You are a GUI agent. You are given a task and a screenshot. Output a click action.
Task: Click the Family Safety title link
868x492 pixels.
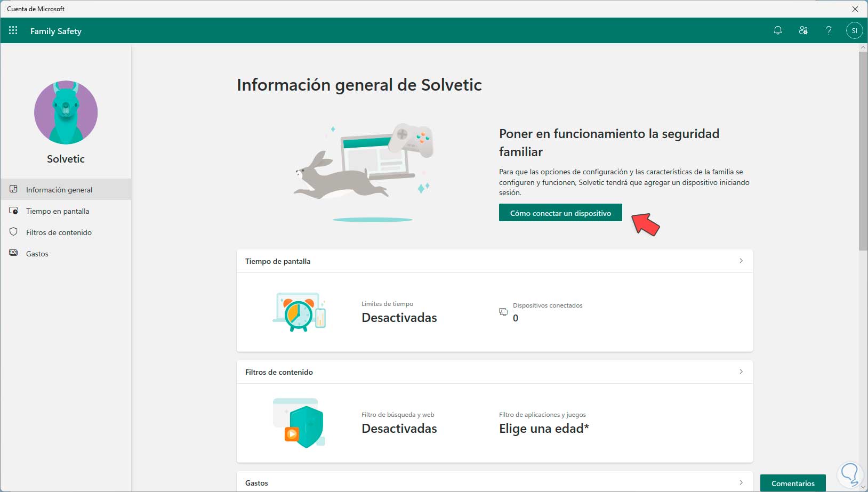[56, 31]
